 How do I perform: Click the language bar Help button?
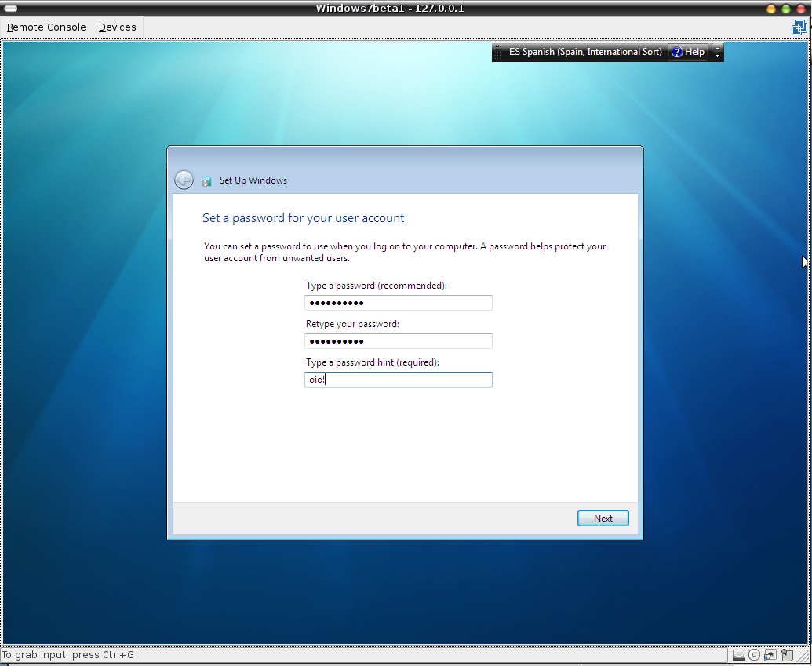[688, 52]
